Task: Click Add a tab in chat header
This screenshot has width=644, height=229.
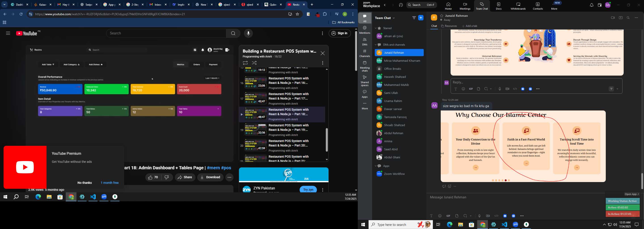Action: [x=470, y=26]
